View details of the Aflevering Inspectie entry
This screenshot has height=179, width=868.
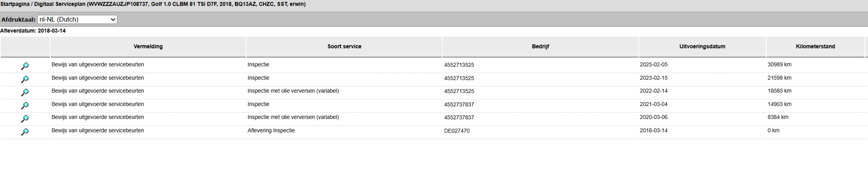tap(25, 132)
